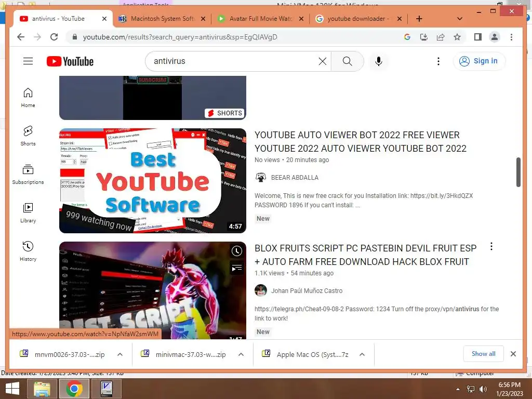The height and width of the screenshot is (399, 532).
Task: Clear the antivirus search query
Action: pos(322,61)
